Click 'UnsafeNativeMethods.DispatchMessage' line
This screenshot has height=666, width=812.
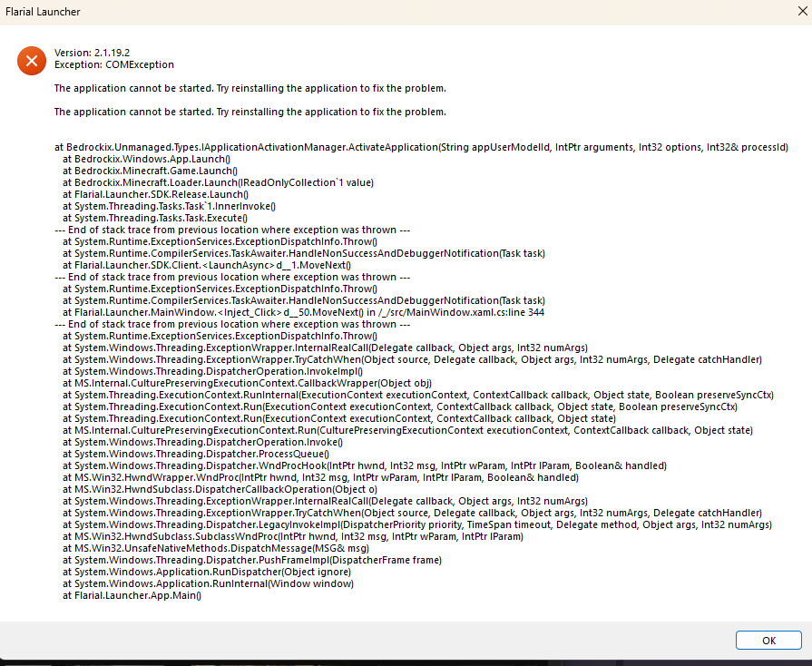pos(216,548)
